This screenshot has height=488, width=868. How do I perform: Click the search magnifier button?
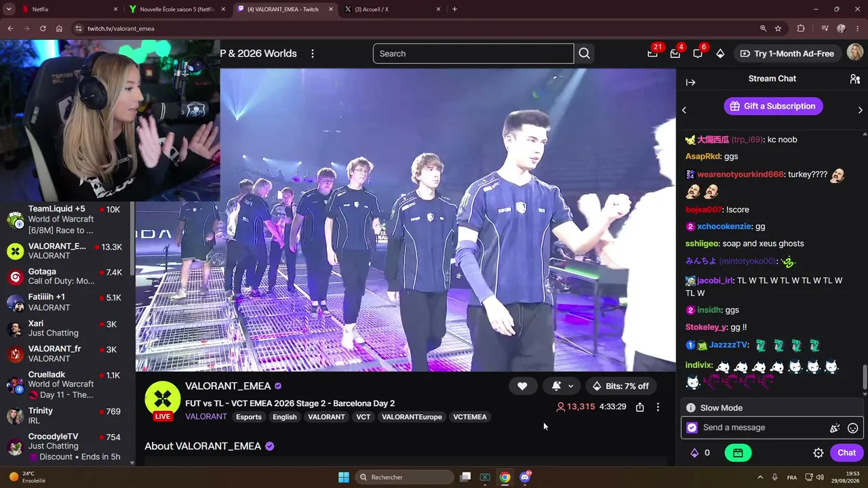(584, 54)
